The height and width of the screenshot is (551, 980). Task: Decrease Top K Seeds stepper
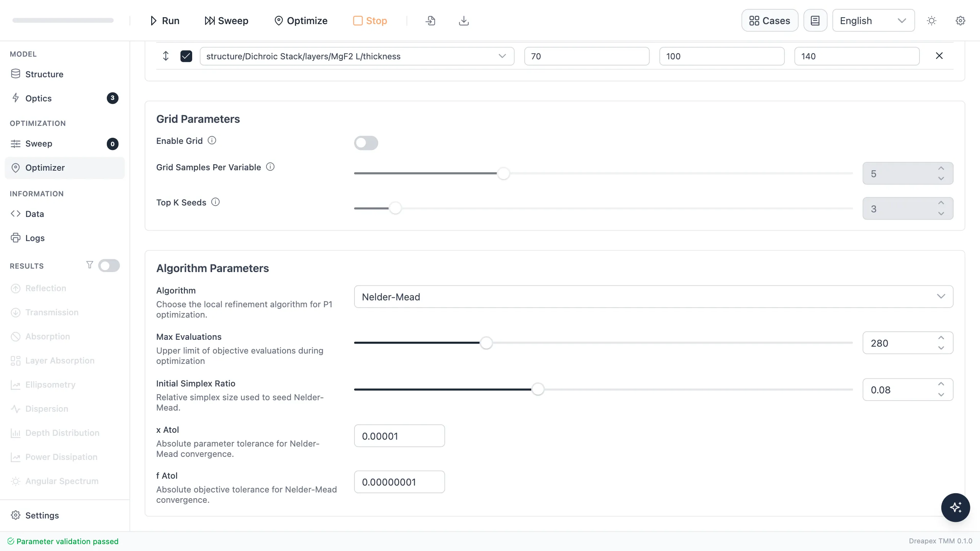click(941, 214)
